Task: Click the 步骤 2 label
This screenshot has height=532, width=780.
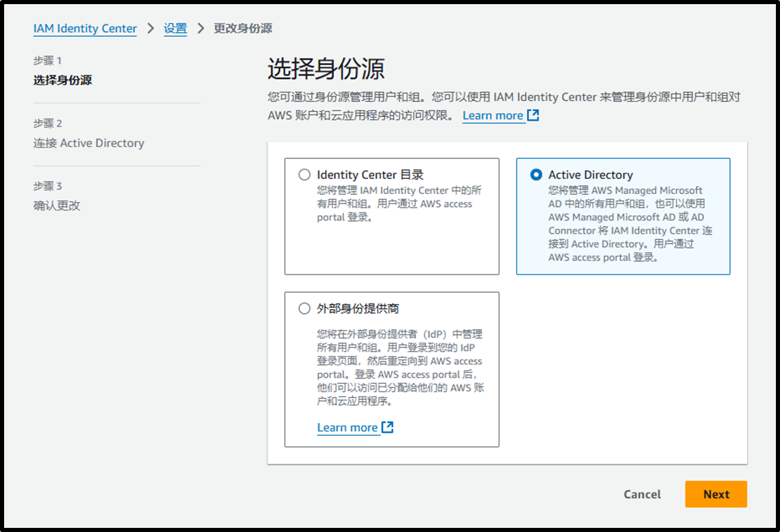Action: [47, 123]
